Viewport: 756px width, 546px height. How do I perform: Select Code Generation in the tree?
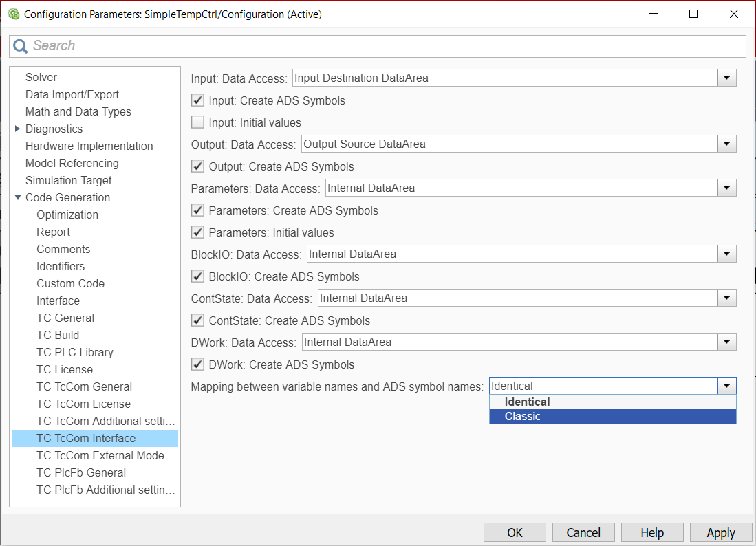point(67,197)
